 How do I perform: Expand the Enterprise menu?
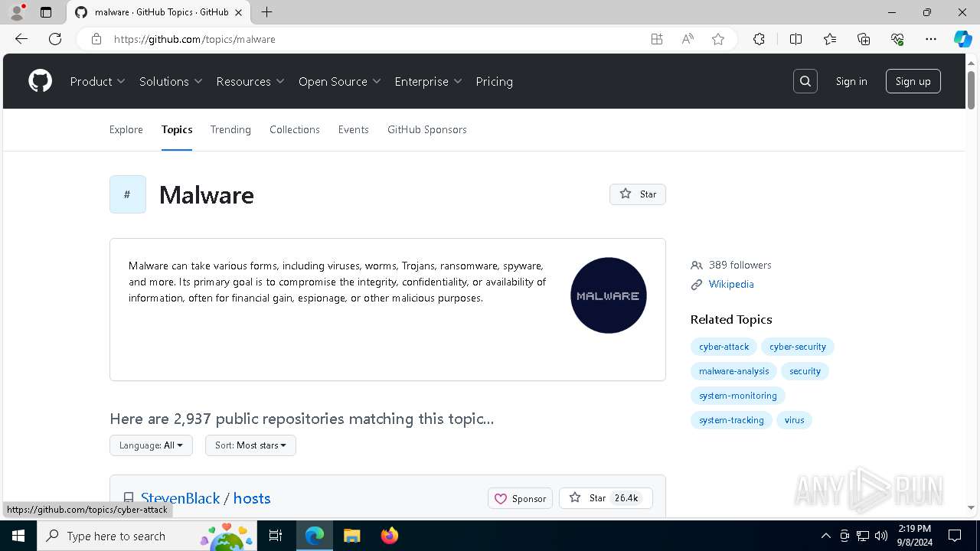(x=428, y=81)
